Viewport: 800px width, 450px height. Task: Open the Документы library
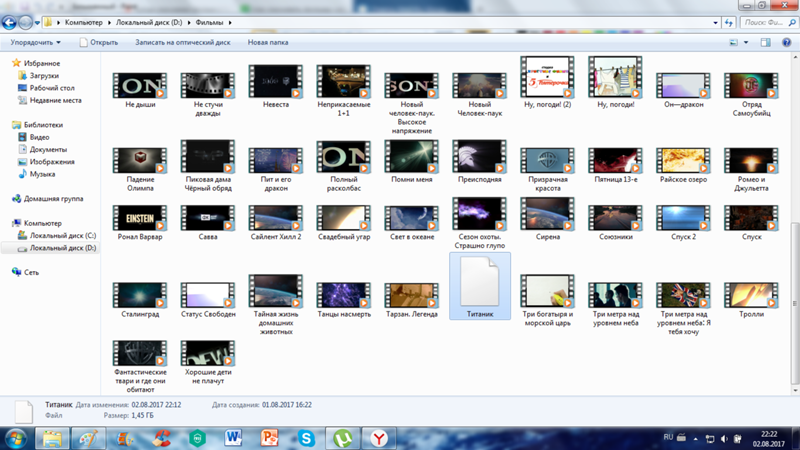tap(48, 149)
